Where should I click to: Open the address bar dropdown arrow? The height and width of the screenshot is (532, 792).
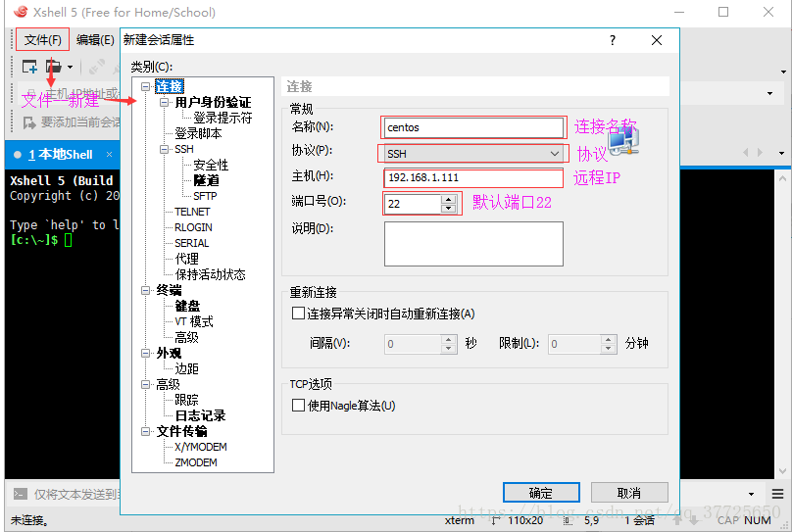pyautogui.click(x=770, y=93)
